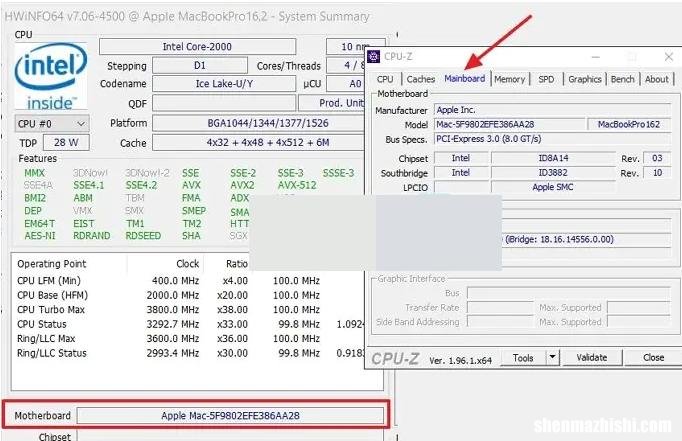Click the Southbridge Rev. 10 field
Image resolution: width=682 pixels, height=441 pixels.
point(657,173)
